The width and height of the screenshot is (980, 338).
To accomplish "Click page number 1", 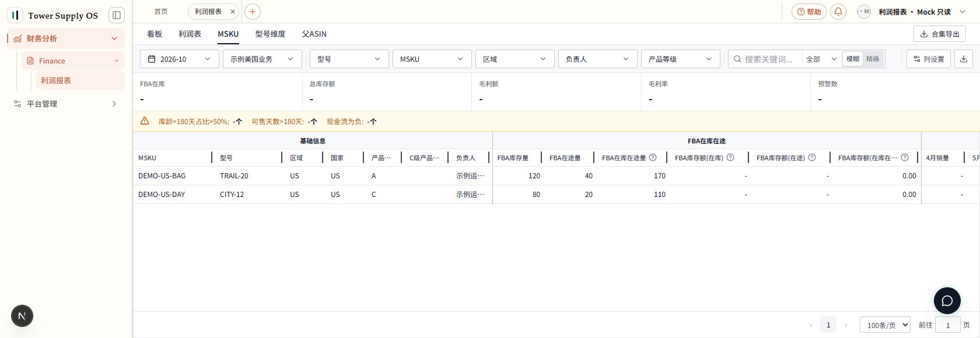I will click(x=828, y=325).
